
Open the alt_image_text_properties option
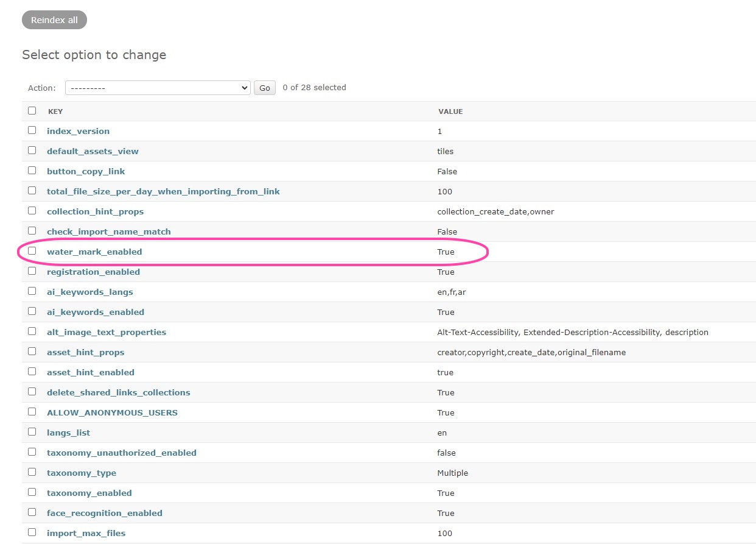(107, 332)
